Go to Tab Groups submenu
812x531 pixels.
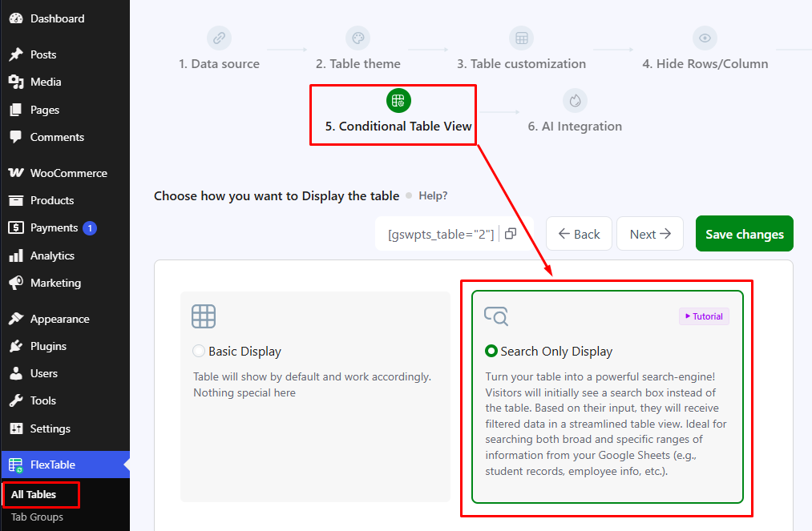(38, 517)
